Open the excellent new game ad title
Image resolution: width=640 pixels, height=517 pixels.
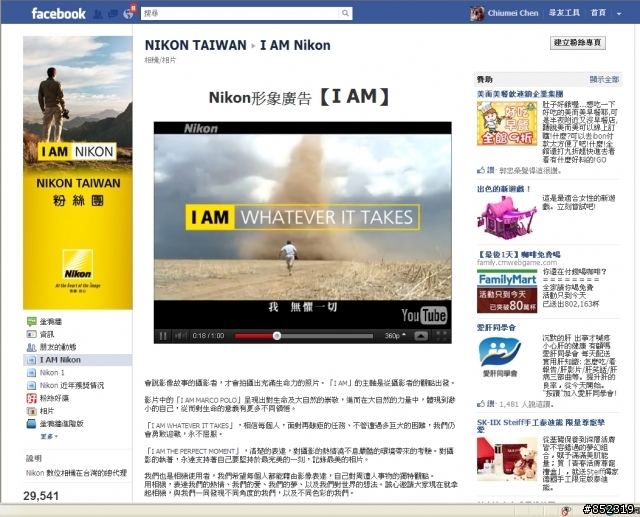(x=504, y=189)
